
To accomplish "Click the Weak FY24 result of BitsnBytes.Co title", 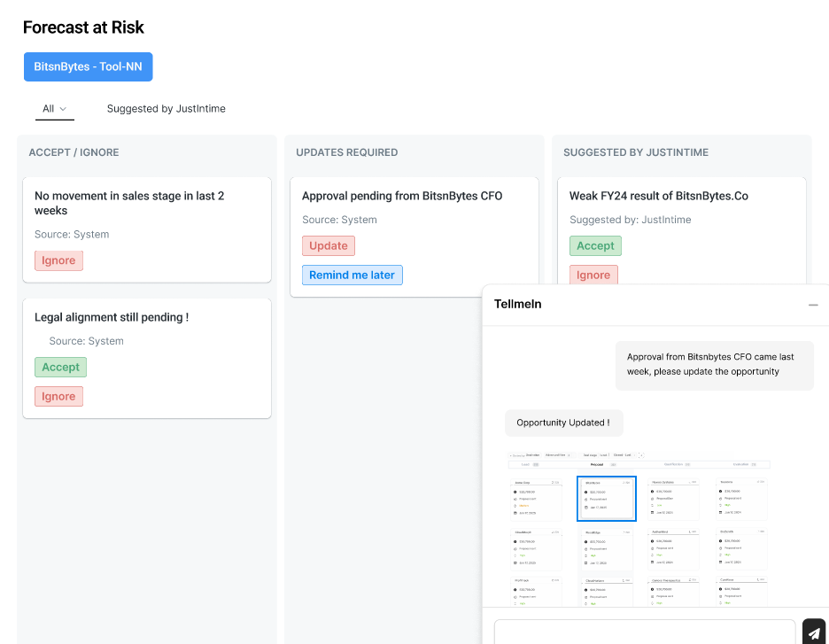I will click(658, 196).
